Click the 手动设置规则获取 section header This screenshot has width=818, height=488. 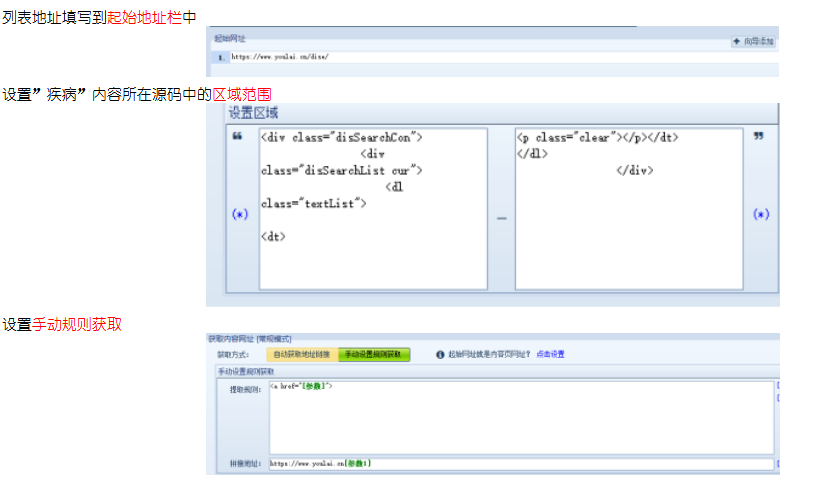(x=245, y=371)
